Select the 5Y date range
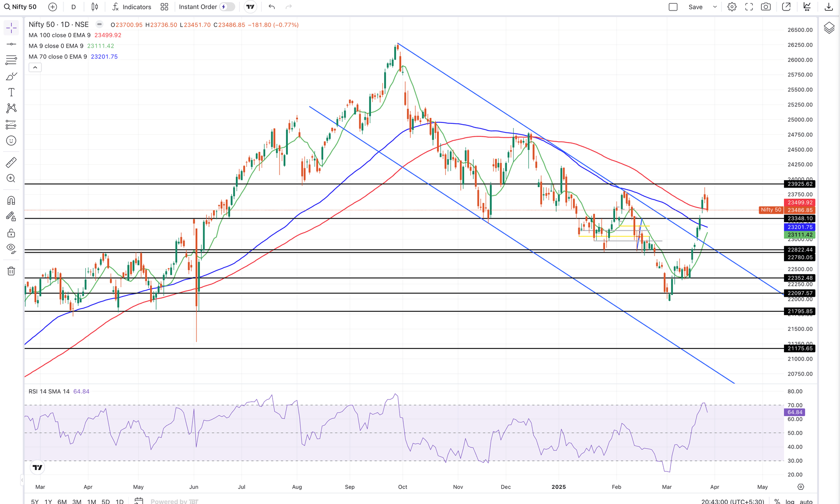Screen dimensions: 840x504 [x=35, y=501]
